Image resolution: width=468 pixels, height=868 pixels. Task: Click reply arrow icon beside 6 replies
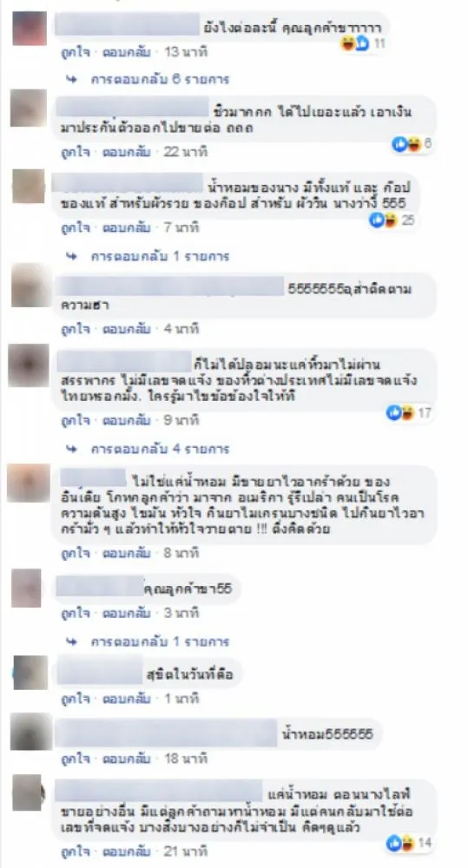click(71, 79)
